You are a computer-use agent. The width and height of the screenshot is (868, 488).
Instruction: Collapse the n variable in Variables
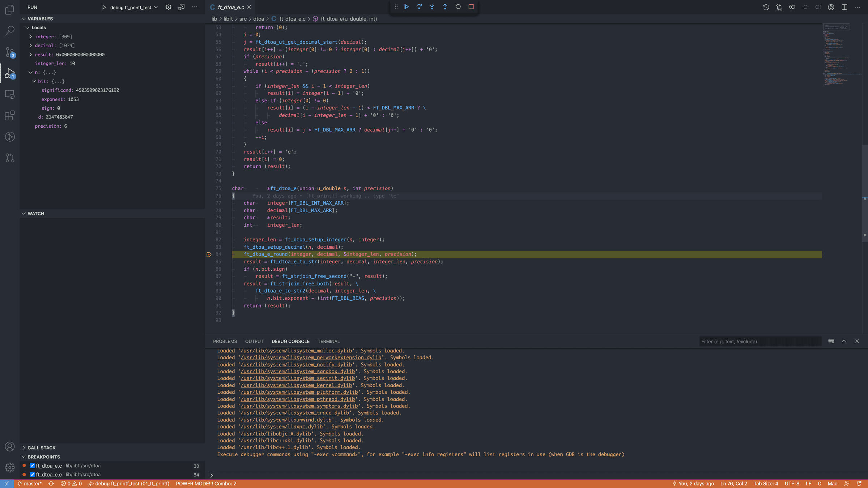(x=30, y=72)
